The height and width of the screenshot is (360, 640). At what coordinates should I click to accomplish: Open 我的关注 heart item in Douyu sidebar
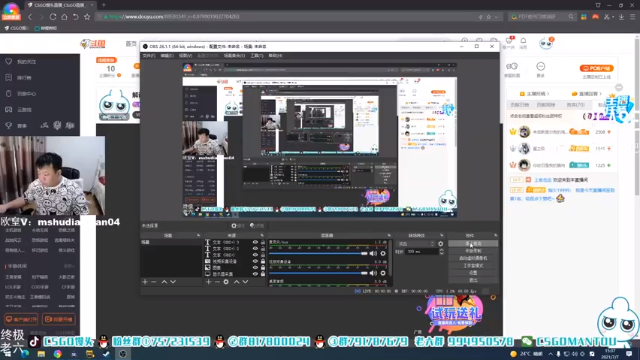coord(22,62)
